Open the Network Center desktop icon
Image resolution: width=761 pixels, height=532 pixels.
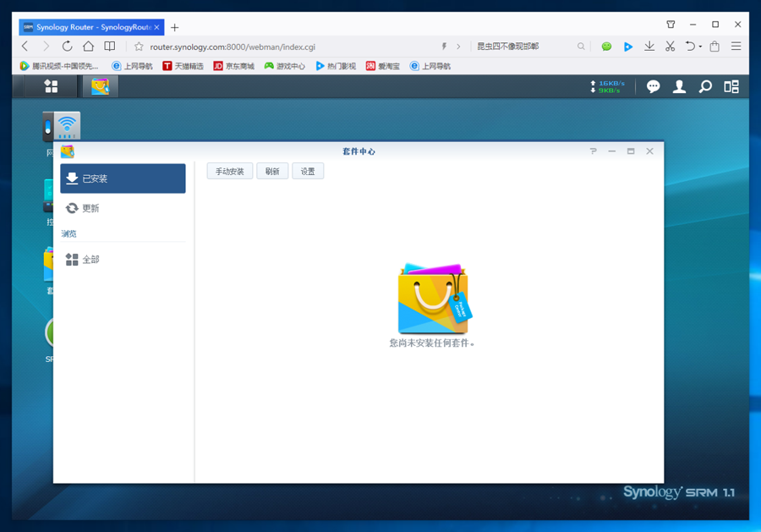(x=62, y=129)
